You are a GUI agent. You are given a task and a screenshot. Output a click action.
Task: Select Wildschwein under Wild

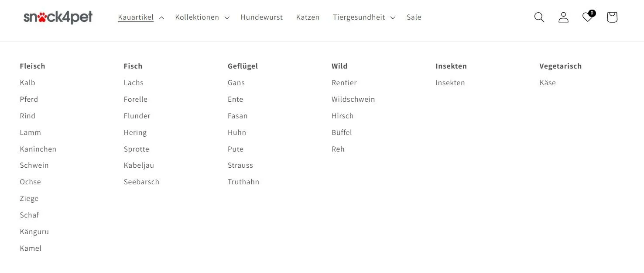pos(353,99)
